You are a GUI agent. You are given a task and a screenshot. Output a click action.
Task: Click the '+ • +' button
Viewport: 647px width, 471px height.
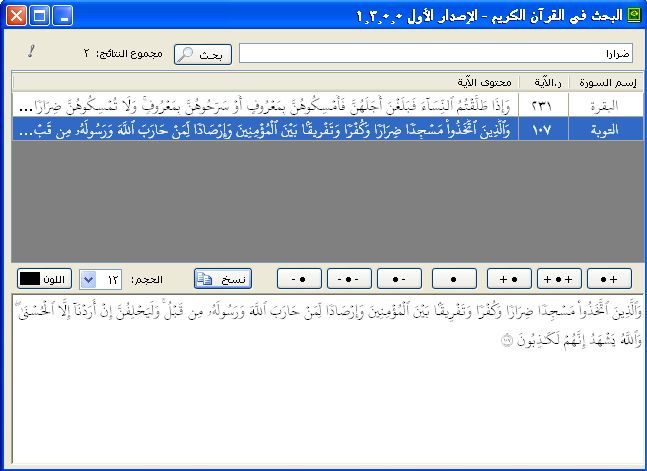click(559, 279)
